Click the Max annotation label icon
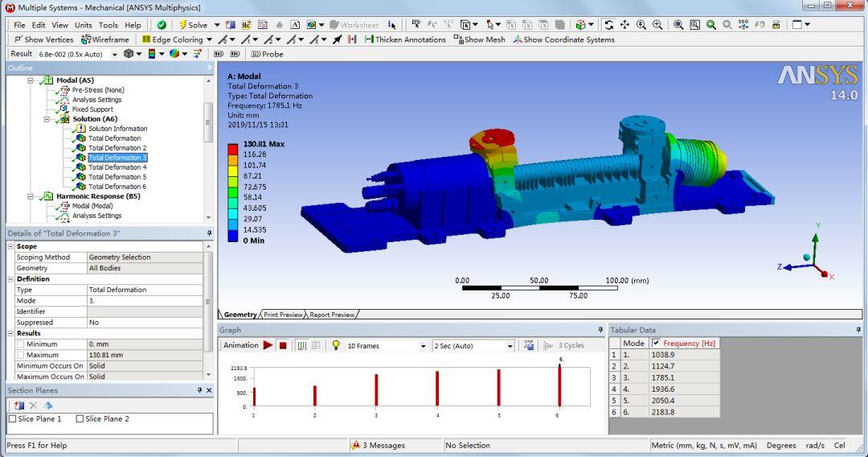Image resolution: width=868 pixels, height=457 pixels. pyautogui.click(x=219, y=54)
